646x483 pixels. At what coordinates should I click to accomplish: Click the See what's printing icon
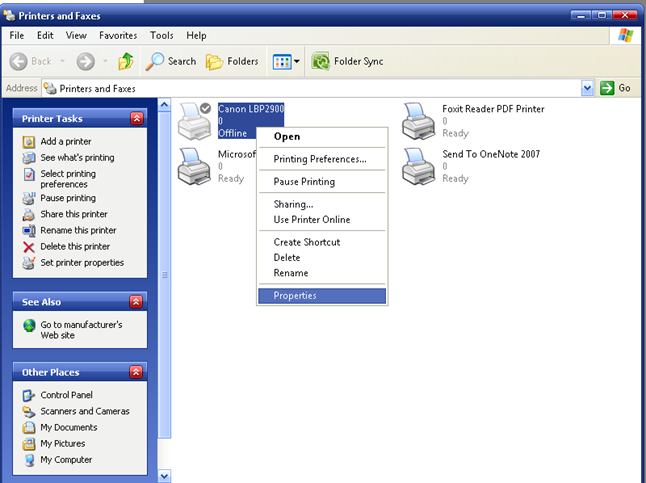28,158
